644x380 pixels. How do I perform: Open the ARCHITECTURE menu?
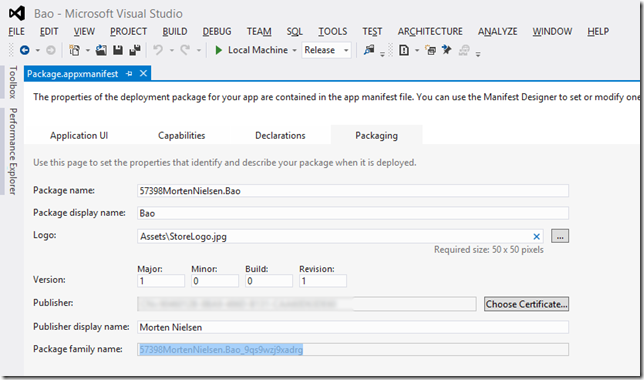pyautogui.click(x=430, y=32)
